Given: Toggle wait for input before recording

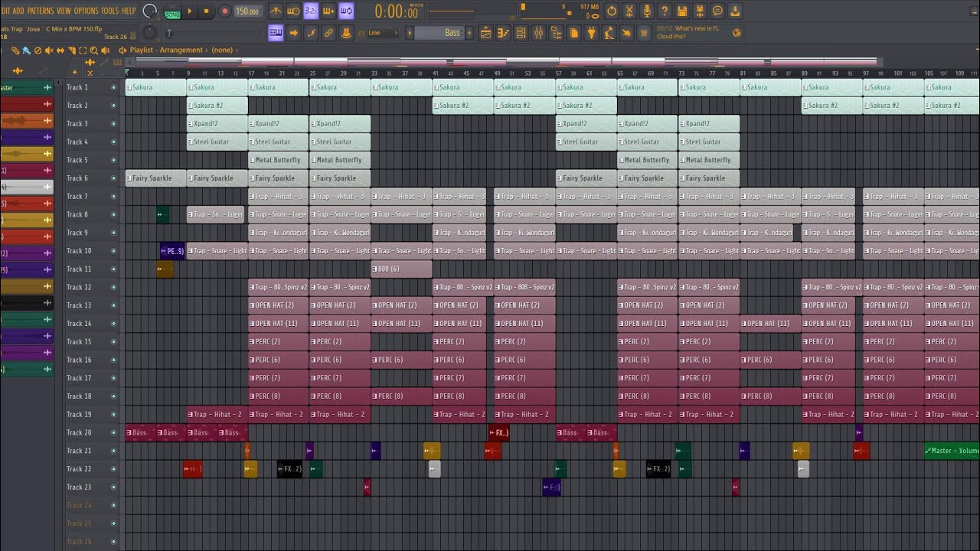Looking at the screenshot, I should 293,11.
